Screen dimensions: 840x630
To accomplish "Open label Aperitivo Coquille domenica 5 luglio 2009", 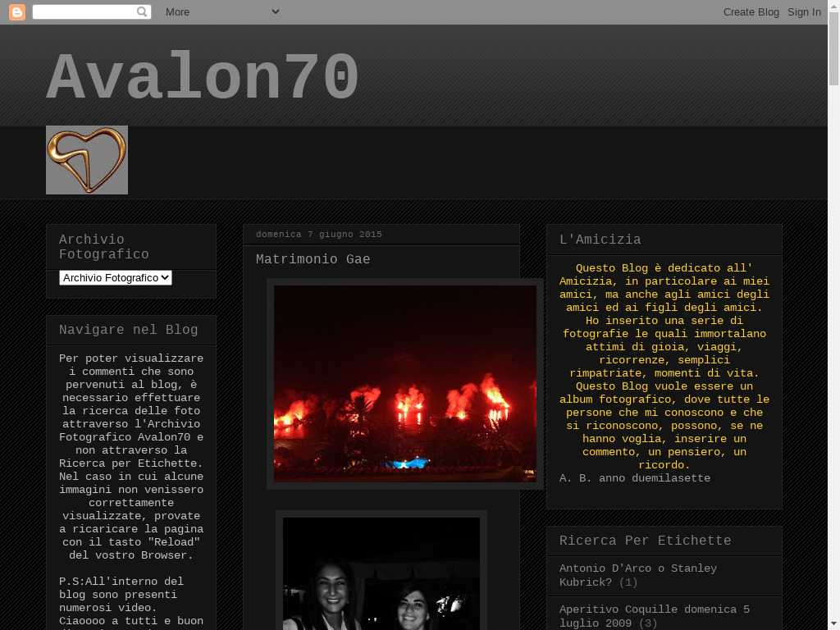I will point(654,616).
